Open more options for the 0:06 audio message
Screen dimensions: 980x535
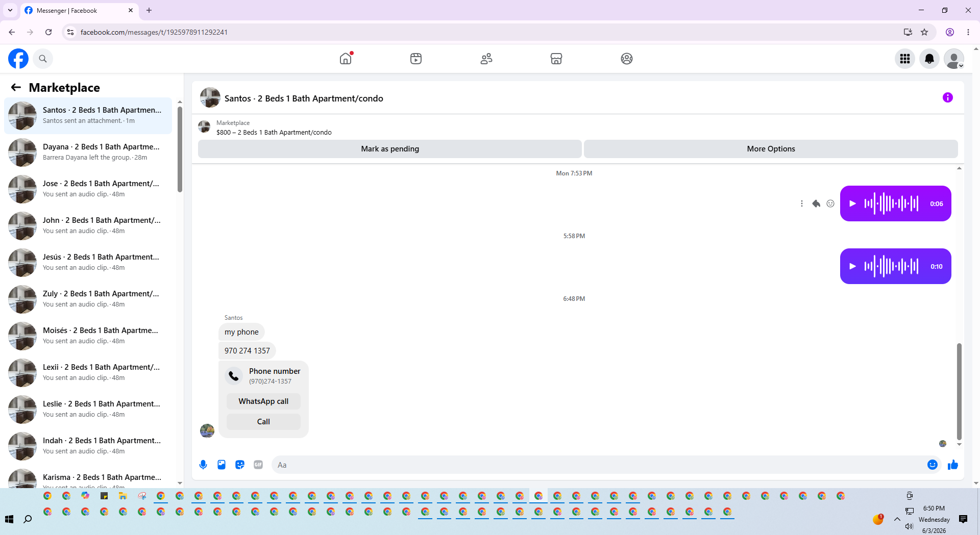click(802, 203)
